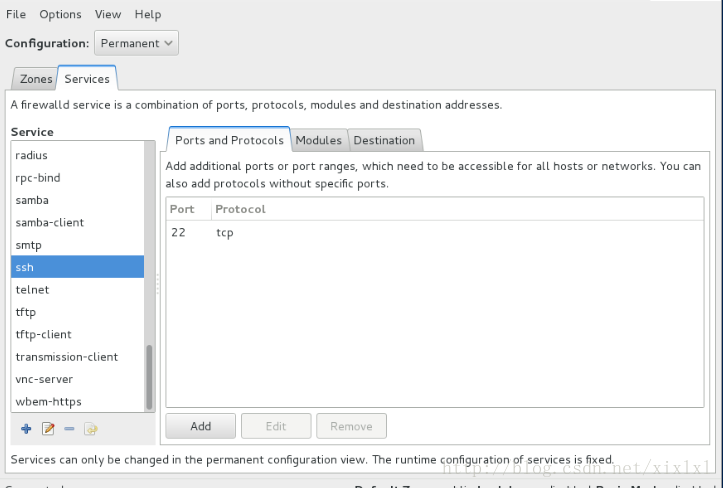Select samba service
Viewport: 723px width, 488px height.
coord(77,200)
